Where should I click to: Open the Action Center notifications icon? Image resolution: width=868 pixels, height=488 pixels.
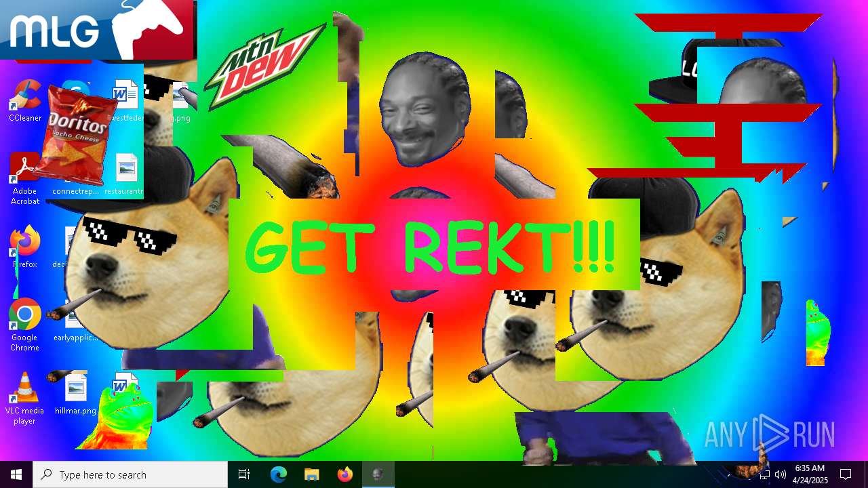pyautogui.click(x=846, y=474)
